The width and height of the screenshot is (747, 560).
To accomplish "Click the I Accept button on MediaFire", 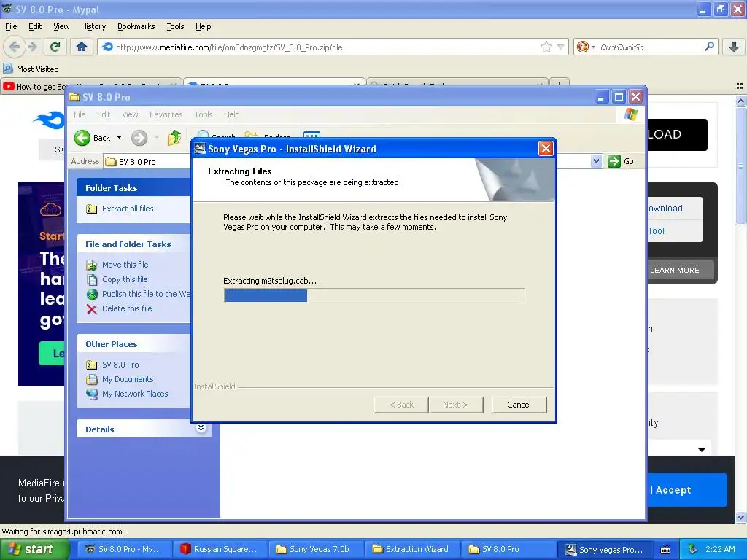I will pos(687,490).
